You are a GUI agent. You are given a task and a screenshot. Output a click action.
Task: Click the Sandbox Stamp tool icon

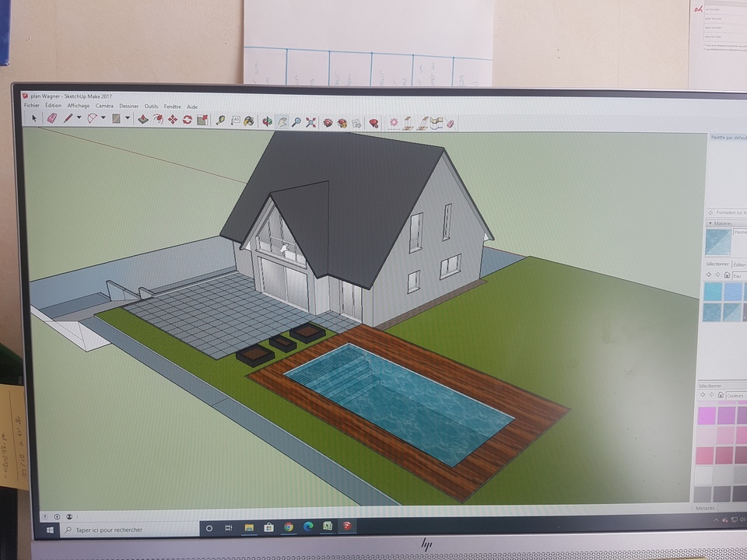(408, 124)
